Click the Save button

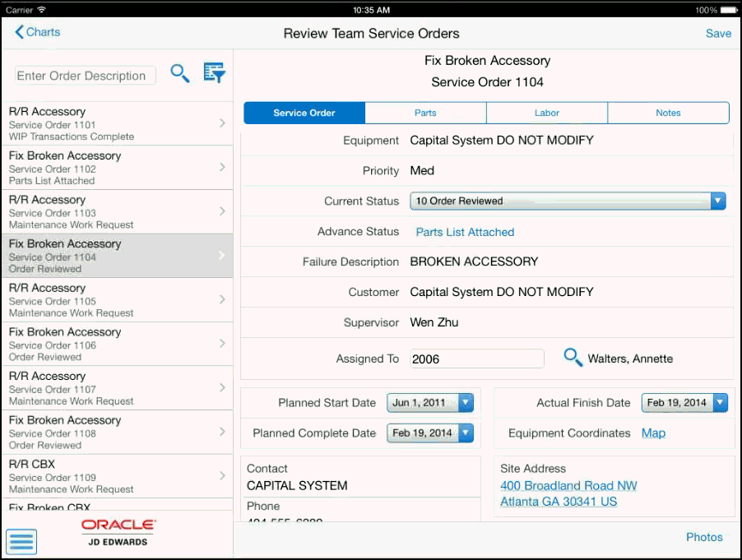717,34
